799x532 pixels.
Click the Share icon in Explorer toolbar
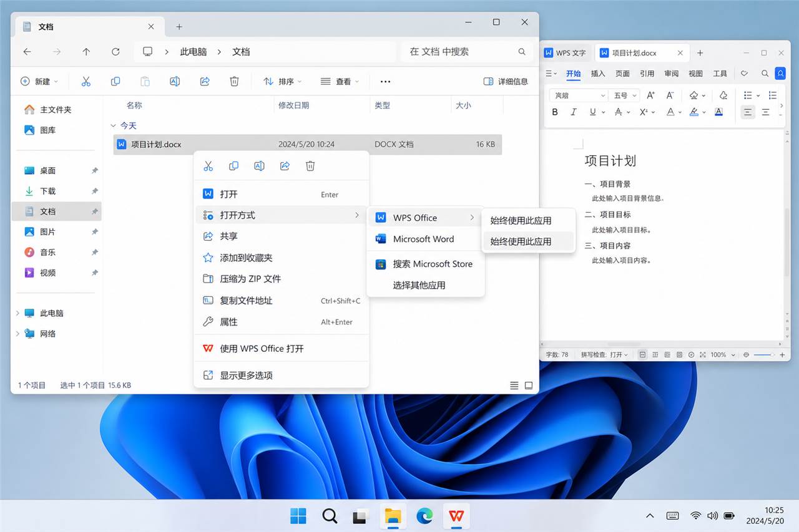[205, 82]
